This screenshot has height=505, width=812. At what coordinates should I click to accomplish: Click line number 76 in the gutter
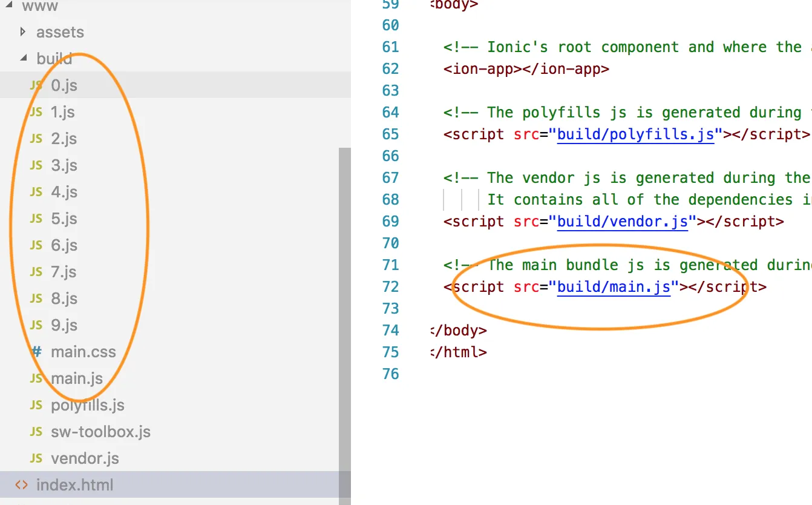tap(391, 374)
